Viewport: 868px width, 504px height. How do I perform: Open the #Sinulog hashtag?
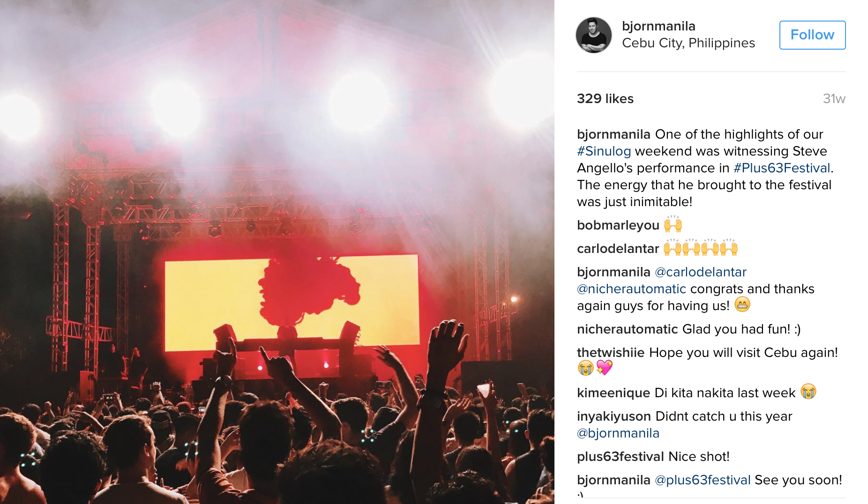604,151
